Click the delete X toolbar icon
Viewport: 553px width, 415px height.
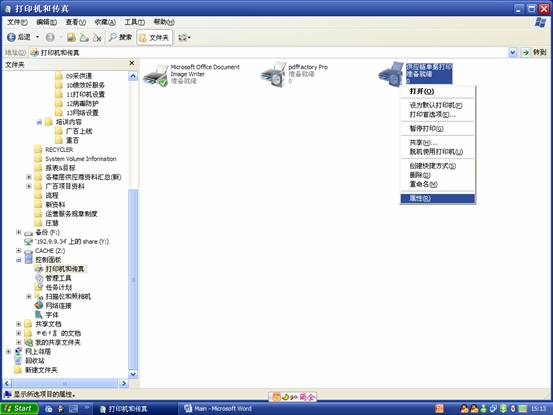97,37
